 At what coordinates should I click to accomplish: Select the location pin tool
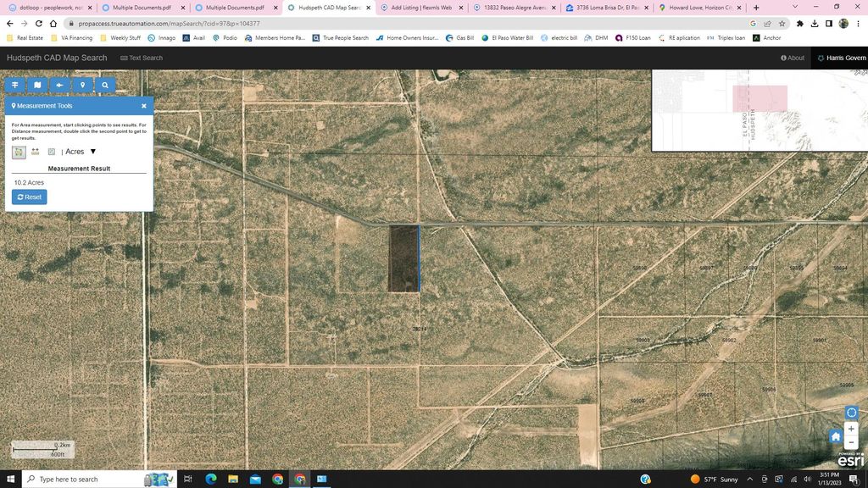pos(82,85)
